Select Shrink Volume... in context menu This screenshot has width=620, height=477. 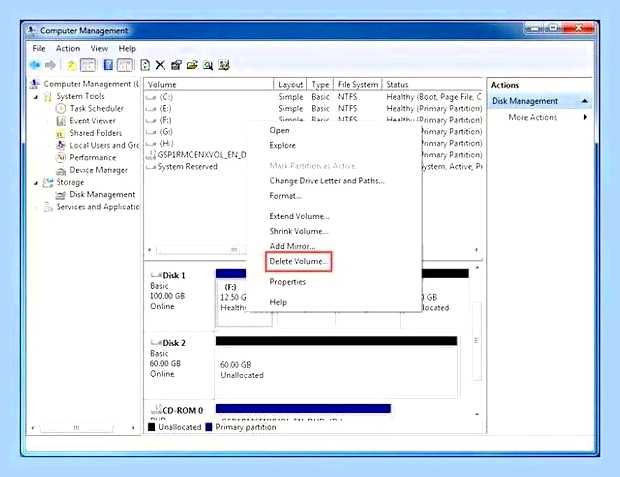pyautogui.click(x=299, y=231)
